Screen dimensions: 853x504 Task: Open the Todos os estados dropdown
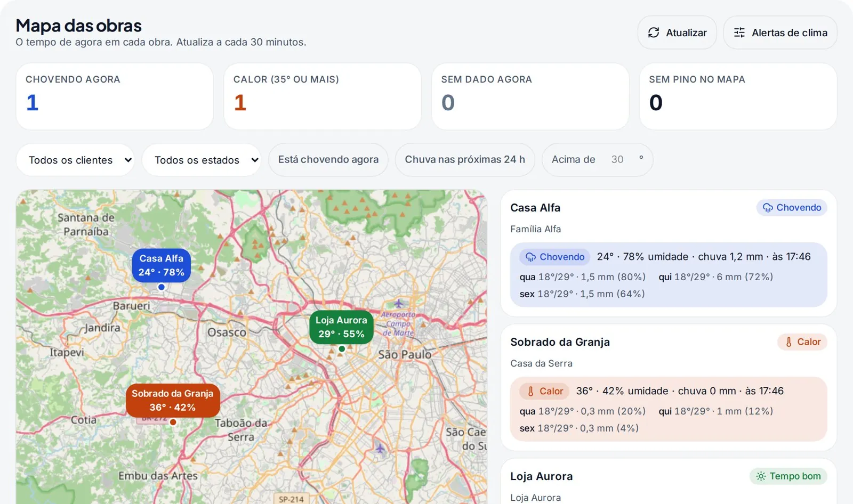tap(202, 160)
